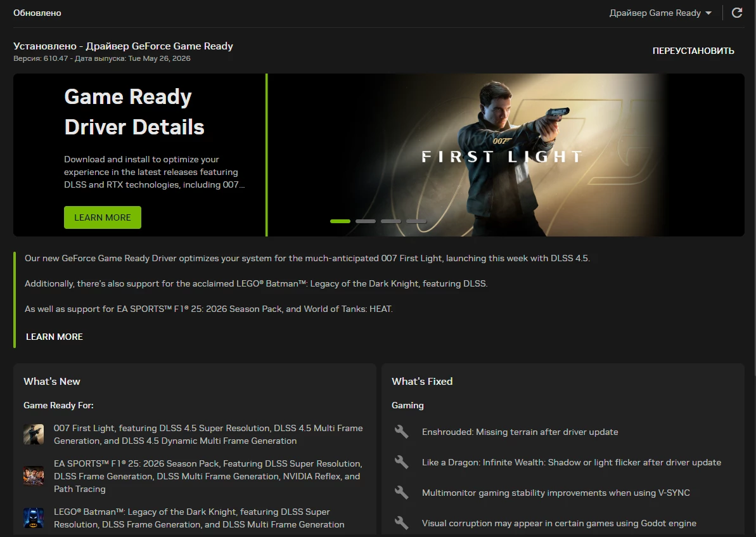The width and height of the screenshot is (756, 537).
Task: Click the paragraph about LEGO Batman DLSS support
Action: tap(256, 283)
